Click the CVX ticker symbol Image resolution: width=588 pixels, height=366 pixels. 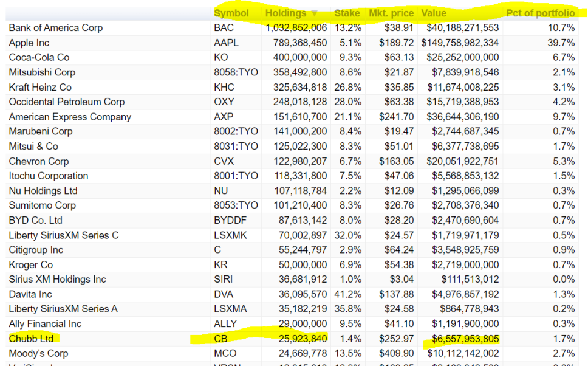[224, 161]
